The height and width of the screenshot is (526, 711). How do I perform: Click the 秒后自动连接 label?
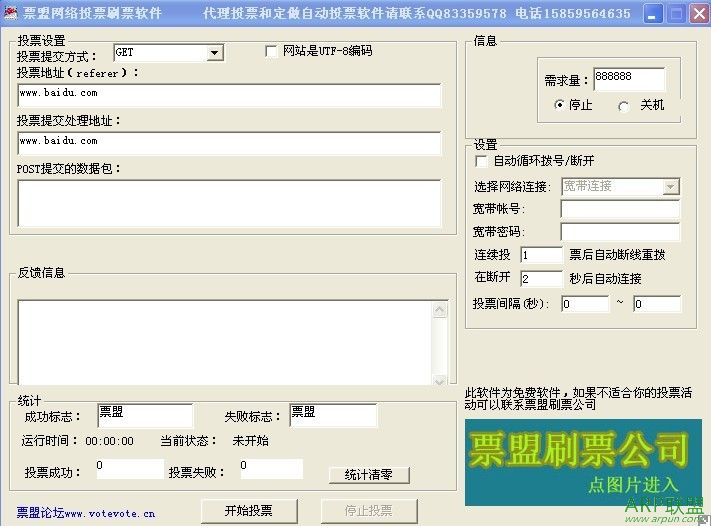coord(605,278)
